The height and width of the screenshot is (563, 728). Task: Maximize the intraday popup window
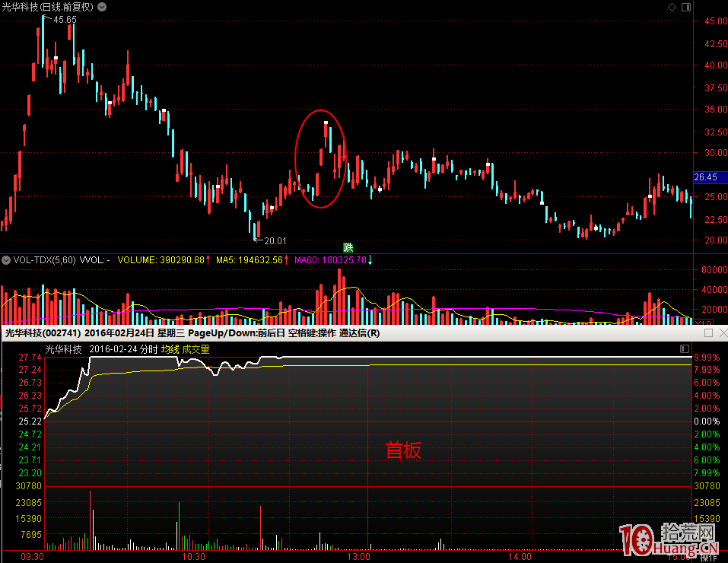[709, 333]
